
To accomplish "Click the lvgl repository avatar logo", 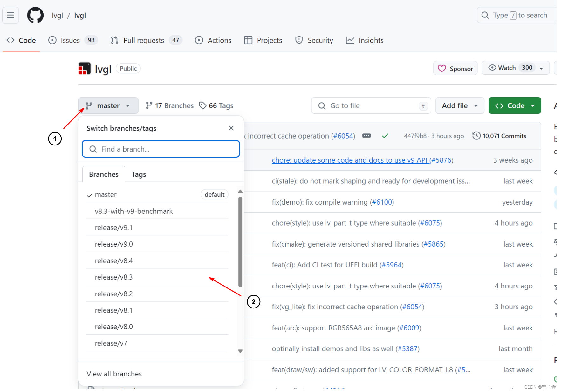I will [x=85, y=69].
